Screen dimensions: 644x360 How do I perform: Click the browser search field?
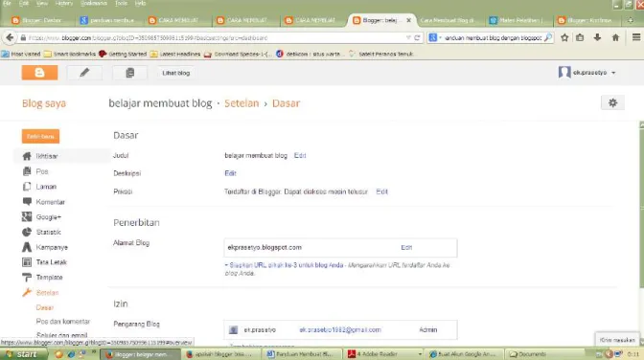tap(492, 37)
